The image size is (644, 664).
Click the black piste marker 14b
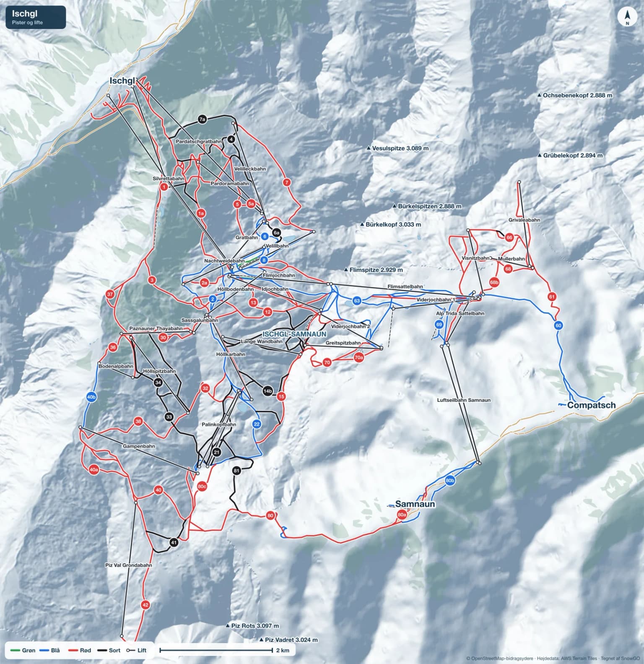pos(267,391)
